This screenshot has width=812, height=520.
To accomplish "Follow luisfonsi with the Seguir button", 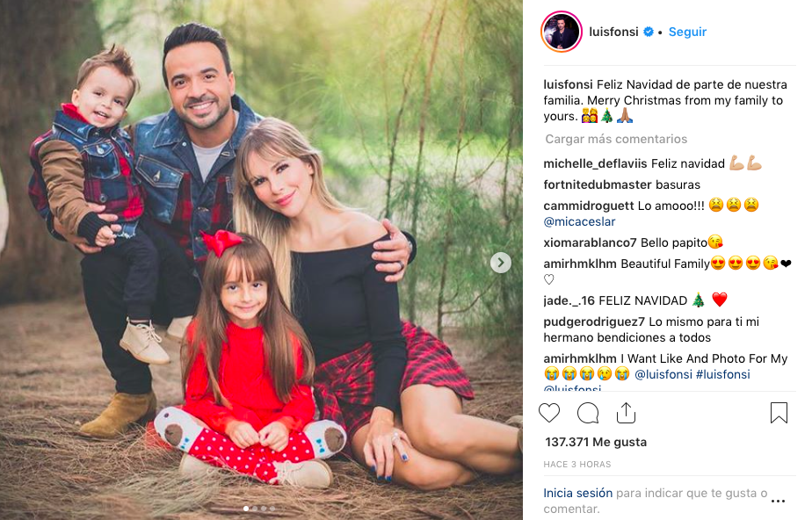I will (x=687, y=32).
